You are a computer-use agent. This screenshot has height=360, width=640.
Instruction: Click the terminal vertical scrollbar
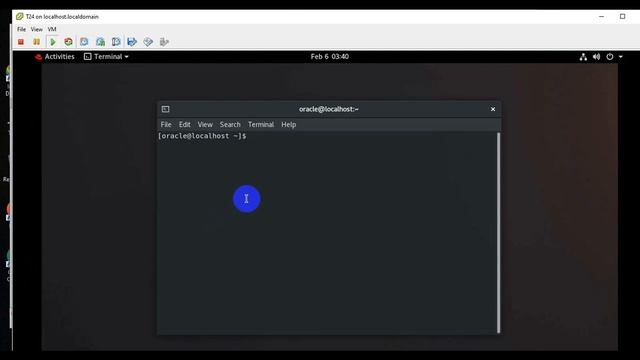tap(498, 233)
